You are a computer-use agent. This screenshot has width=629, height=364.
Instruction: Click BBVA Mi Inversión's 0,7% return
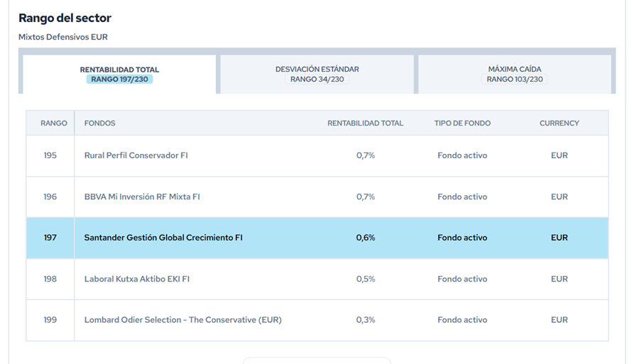click(366, 197)
